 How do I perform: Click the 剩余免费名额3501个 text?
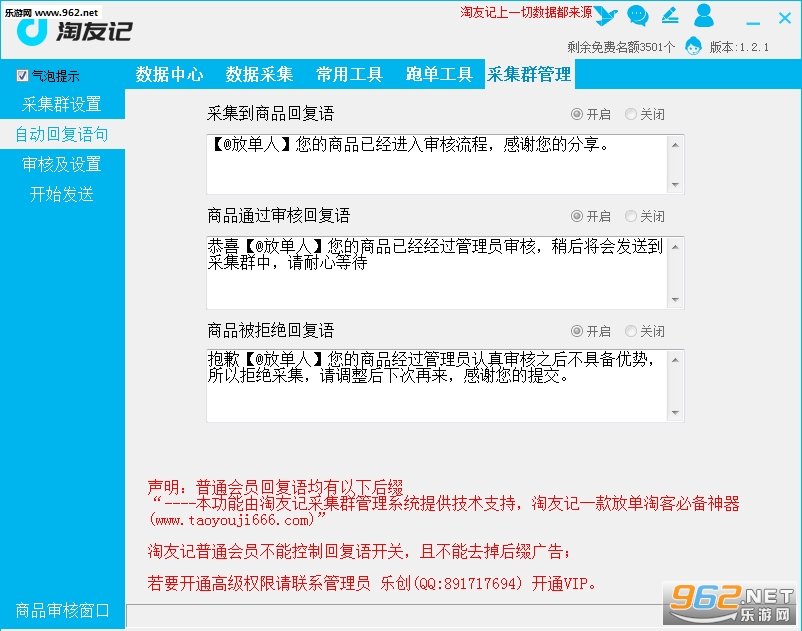(x=621, y=48)
